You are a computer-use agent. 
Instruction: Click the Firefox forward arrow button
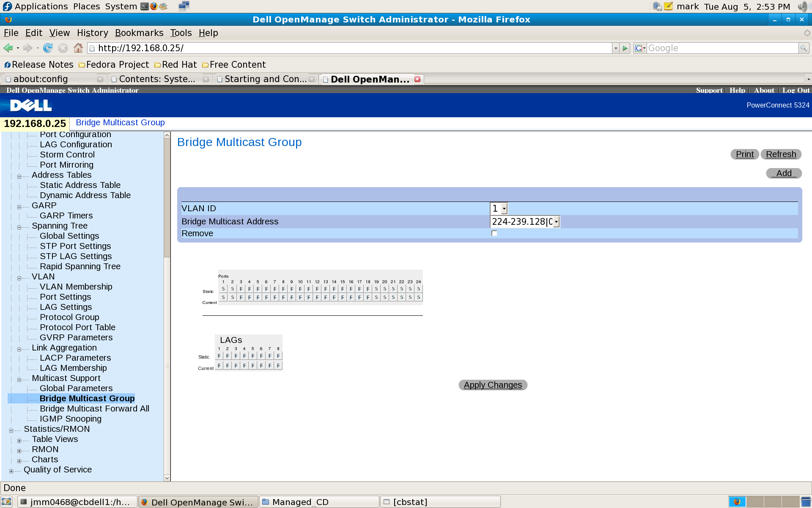[28, 48]
